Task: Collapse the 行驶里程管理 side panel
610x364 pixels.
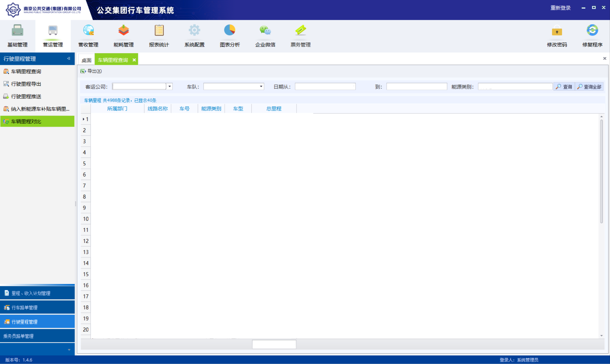Action: (x=69, y=59)
